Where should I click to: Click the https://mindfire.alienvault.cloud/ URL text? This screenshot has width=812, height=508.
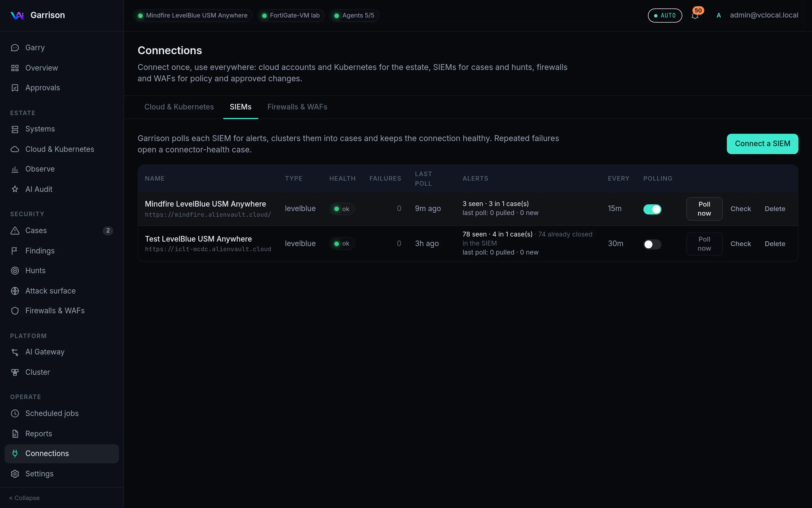pyautogui.click(x=208, y=215)
